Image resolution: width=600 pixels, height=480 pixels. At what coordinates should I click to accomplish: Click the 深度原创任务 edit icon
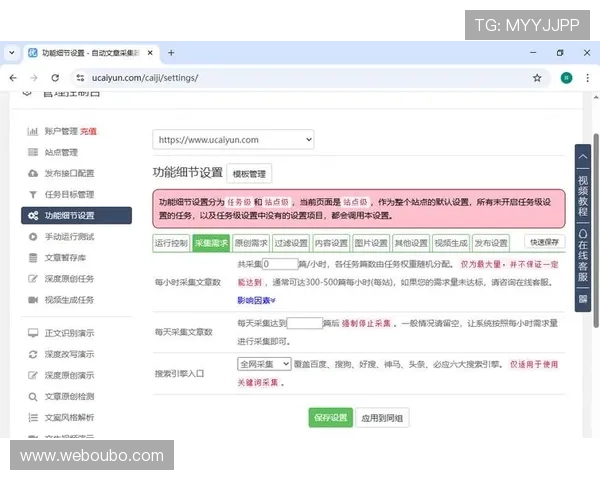(x=33, y=279)
